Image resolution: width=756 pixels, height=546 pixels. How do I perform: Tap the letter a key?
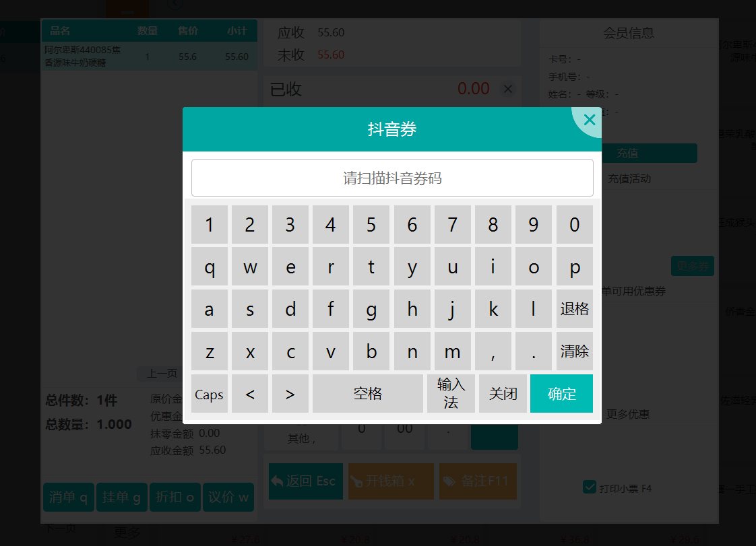click(210, 309)
